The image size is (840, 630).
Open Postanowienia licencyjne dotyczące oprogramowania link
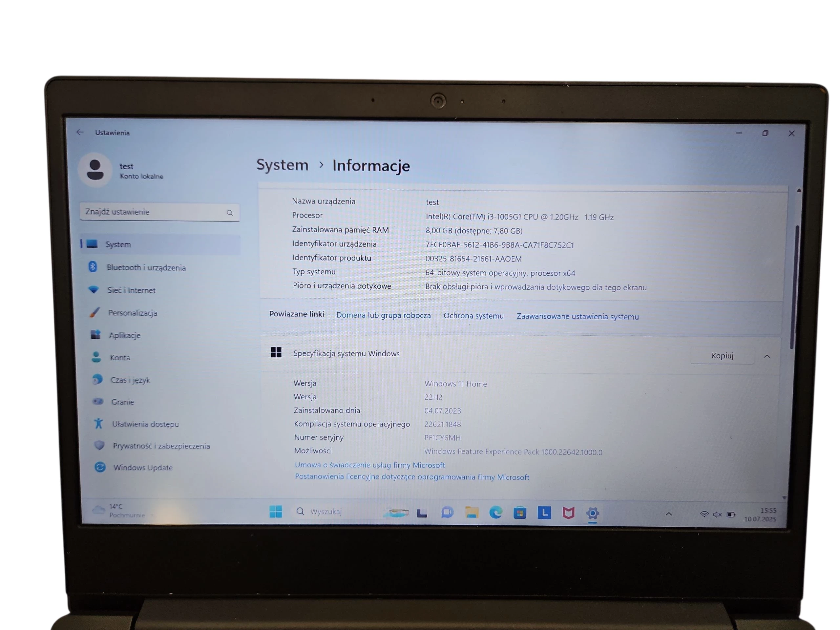coord(412,477)
